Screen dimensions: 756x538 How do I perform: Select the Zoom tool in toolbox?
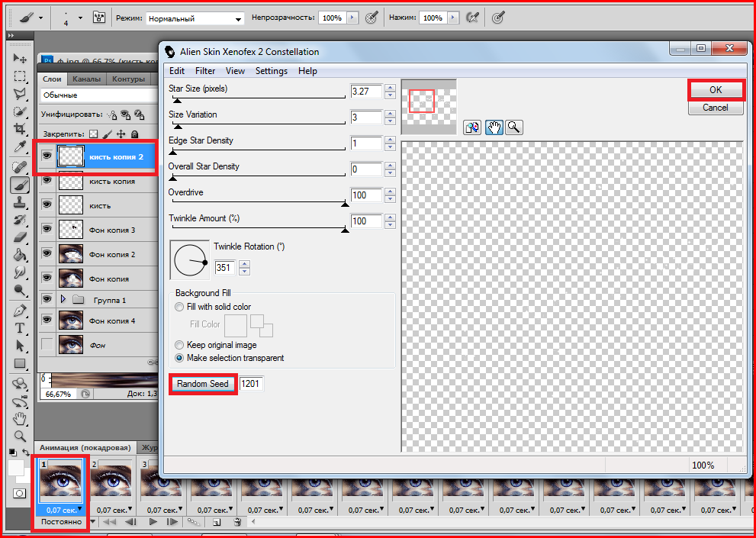[x=19, y=437]
